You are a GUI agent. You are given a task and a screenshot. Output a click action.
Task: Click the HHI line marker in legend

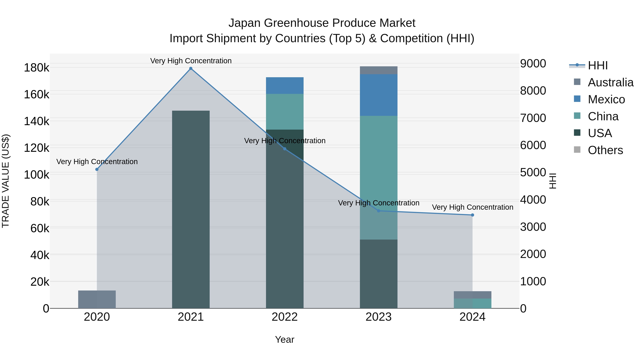coord(577,65)
